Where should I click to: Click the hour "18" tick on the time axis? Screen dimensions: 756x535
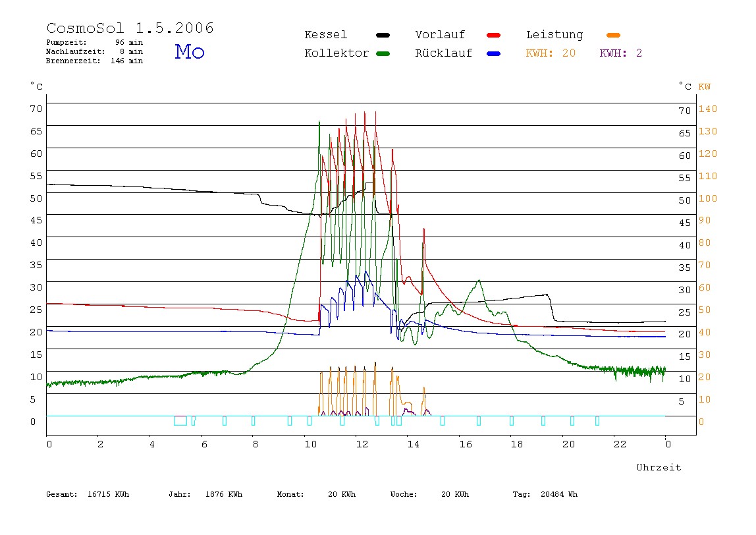coord(517,444)
